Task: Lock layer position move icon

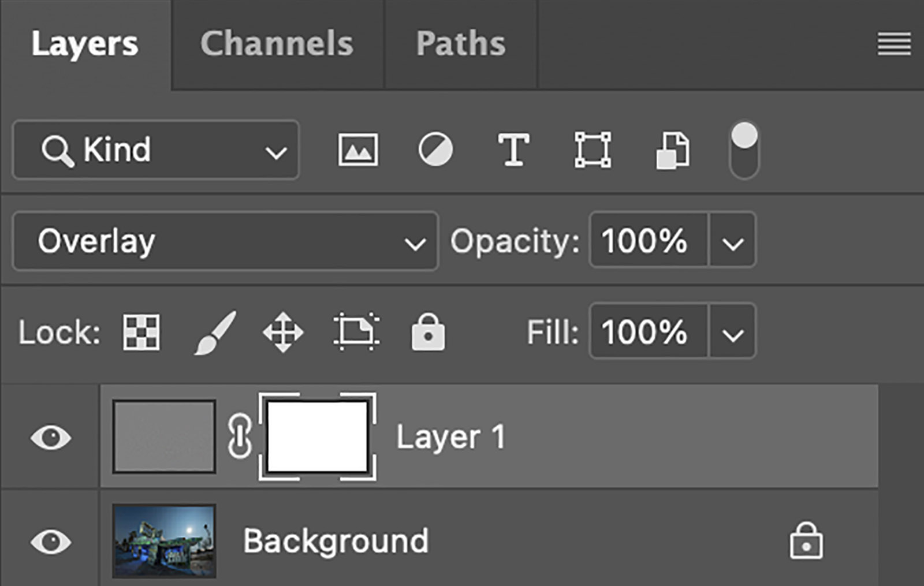Action: click(x=283, y=333)
